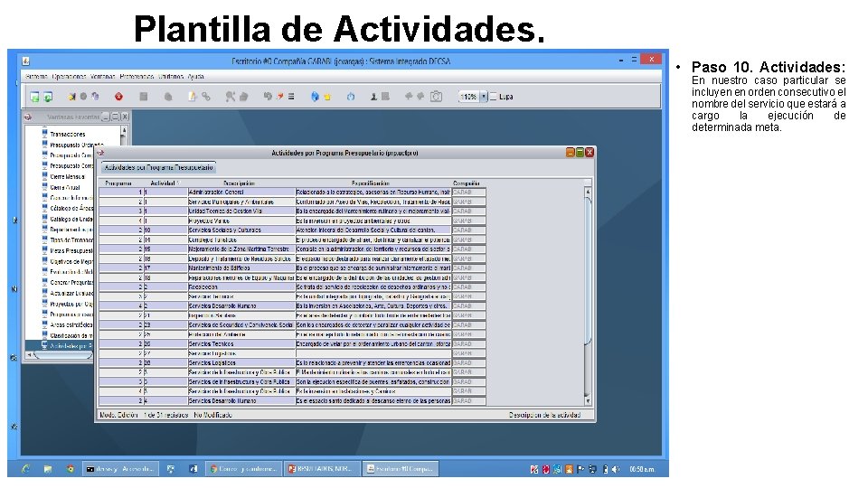
Task: Click the pencil and paper edit icon
Action: coord(192,97)
